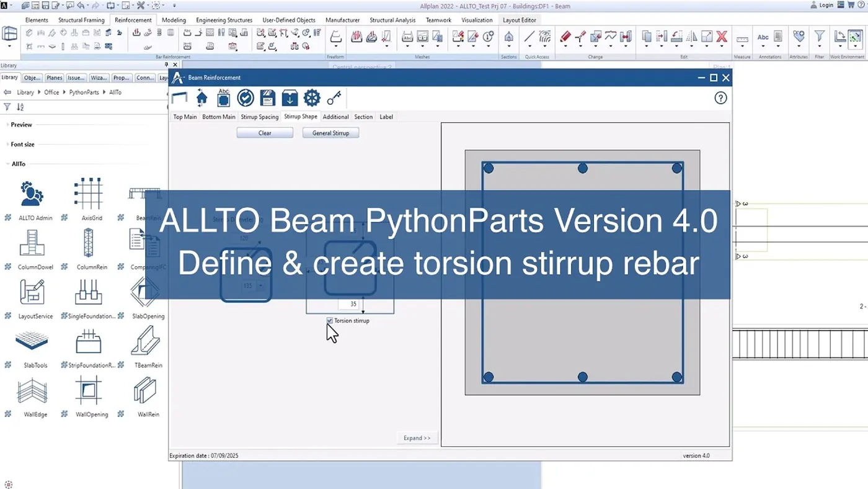Open the ALLTO Admin PythonPart
The image size is (868, 489).
tap(32, 194)
